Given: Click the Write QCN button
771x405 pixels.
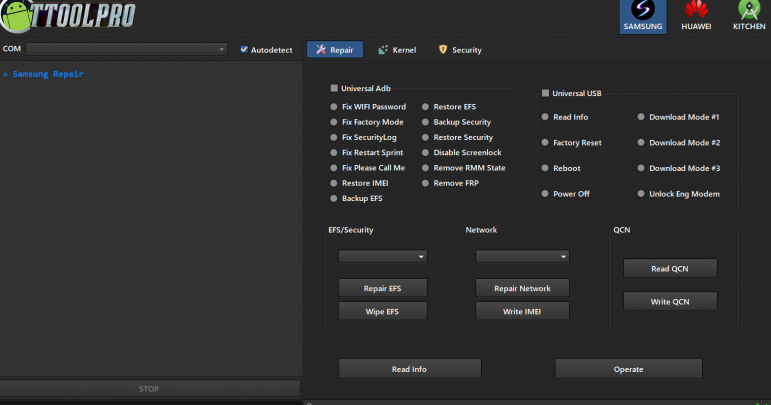Looking at the screenshot, I should pos(670,301).
